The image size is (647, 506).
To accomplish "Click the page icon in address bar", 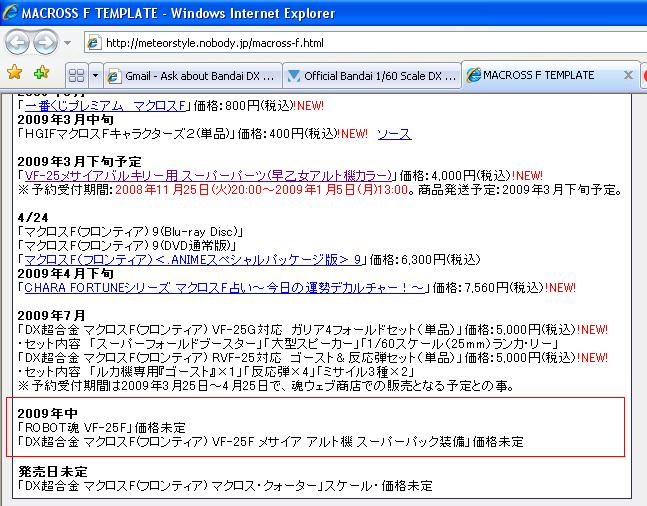I will 94,43.
